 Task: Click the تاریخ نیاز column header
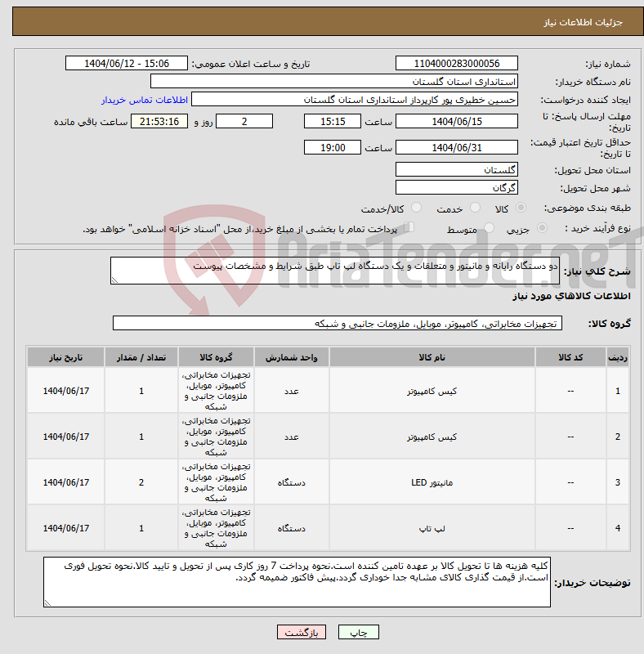point(65,357)
